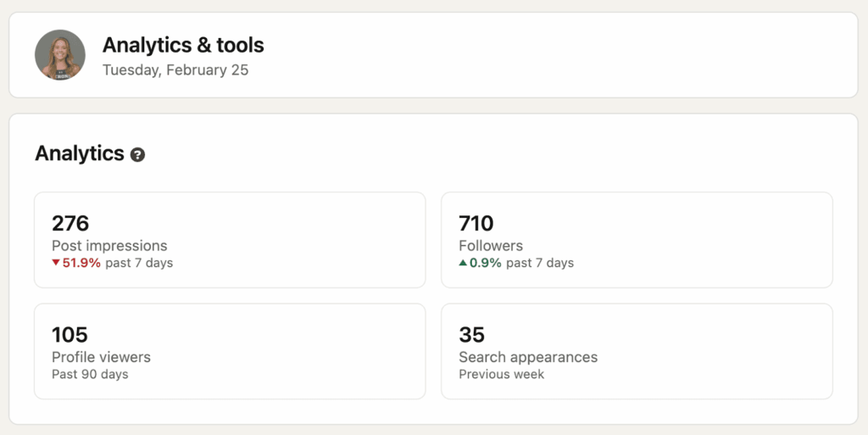Click the "Past 90 days" text
The image size is (868, 435).
pyautogui.click(x=90, y=374)
